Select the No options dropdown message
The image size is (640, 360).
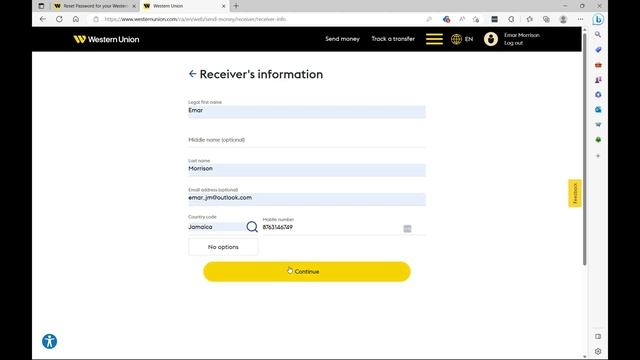223,247
